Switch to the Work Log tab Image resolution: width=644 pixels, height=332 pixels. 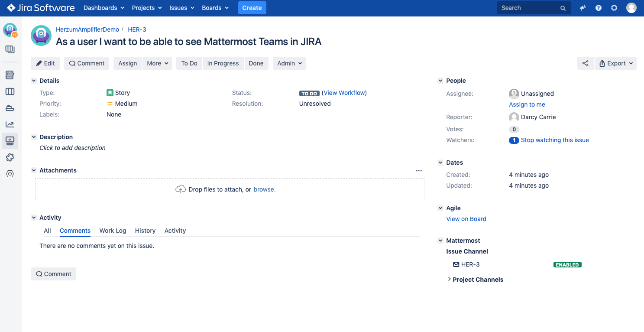(113, 231)
